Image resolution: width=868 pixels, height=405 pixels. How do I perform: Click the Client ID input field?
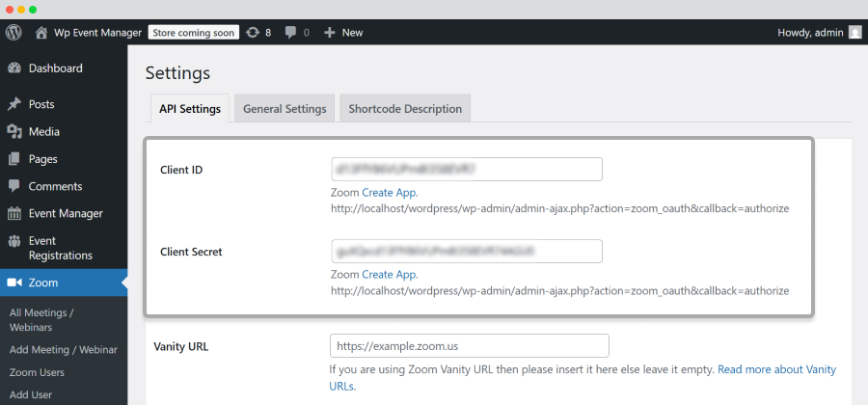point(467,170)
